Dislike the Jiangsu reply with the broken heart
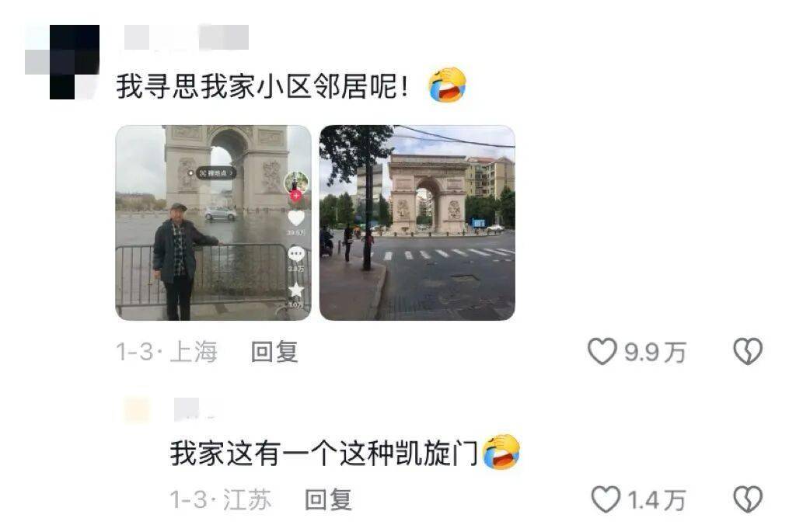Viewport: 796px width, 532px height. pos(748,499)
